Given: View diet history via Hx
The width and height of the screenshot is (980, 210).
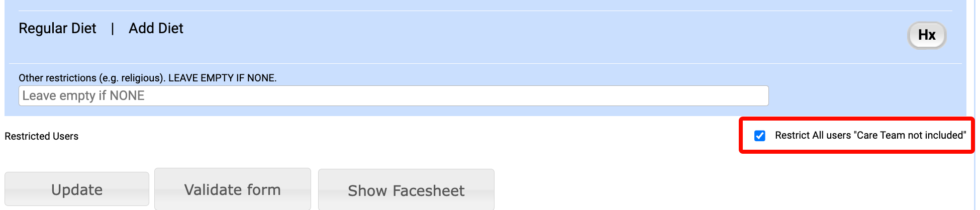Looking at the screenshot, I should (x=926, y=35).
